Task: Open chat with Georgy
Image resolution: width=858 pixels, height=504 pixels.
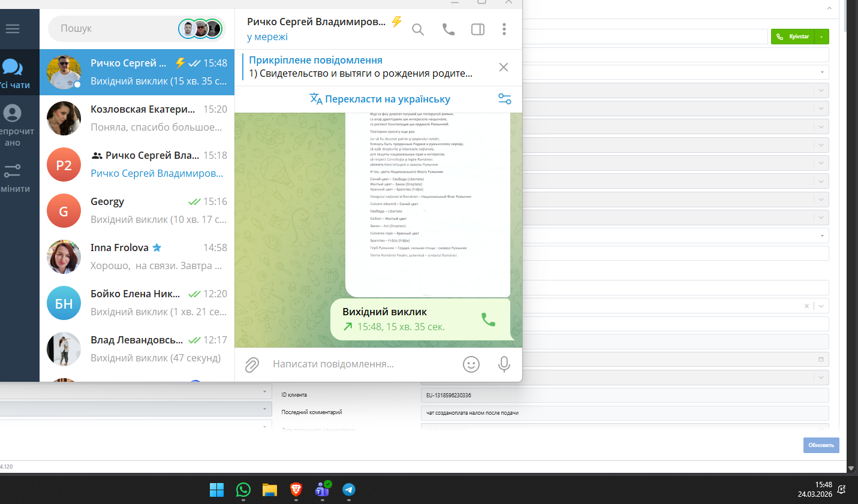Action: [x=137, y=210]
